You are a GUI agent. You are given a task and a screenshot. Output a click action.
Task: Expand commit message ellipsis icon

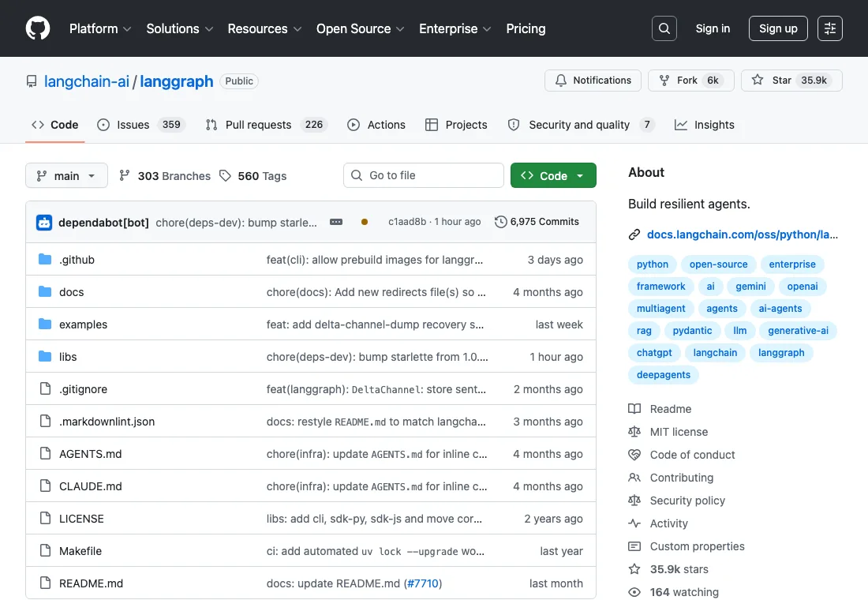(x=336, y=222)
